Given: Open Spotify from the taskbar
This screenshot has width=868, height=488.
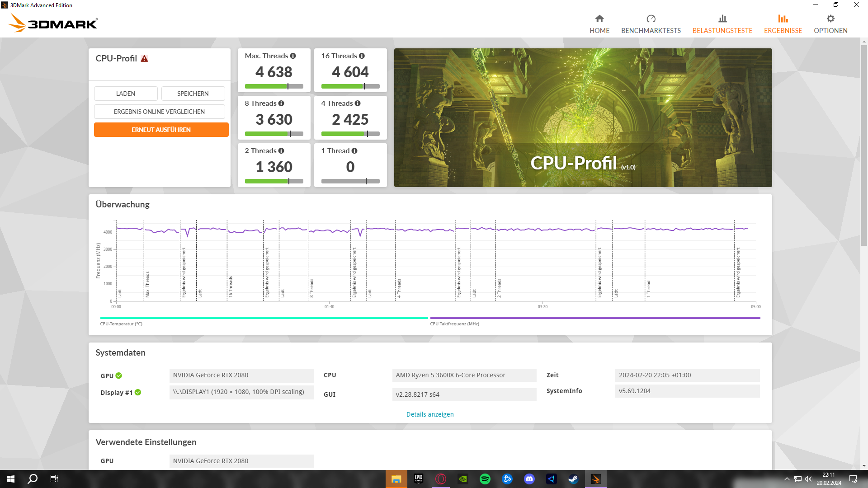Looking at the screenshot, I should pos(485,479).
